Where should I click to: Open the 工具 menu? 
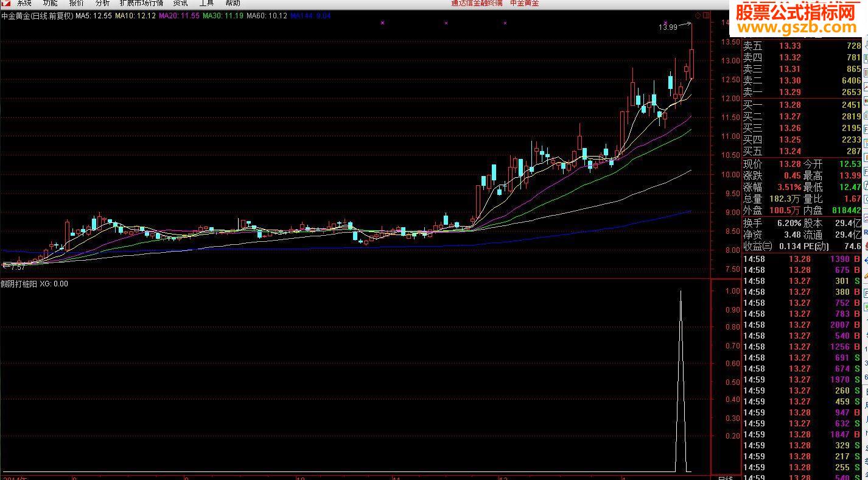tap(206, 3)
